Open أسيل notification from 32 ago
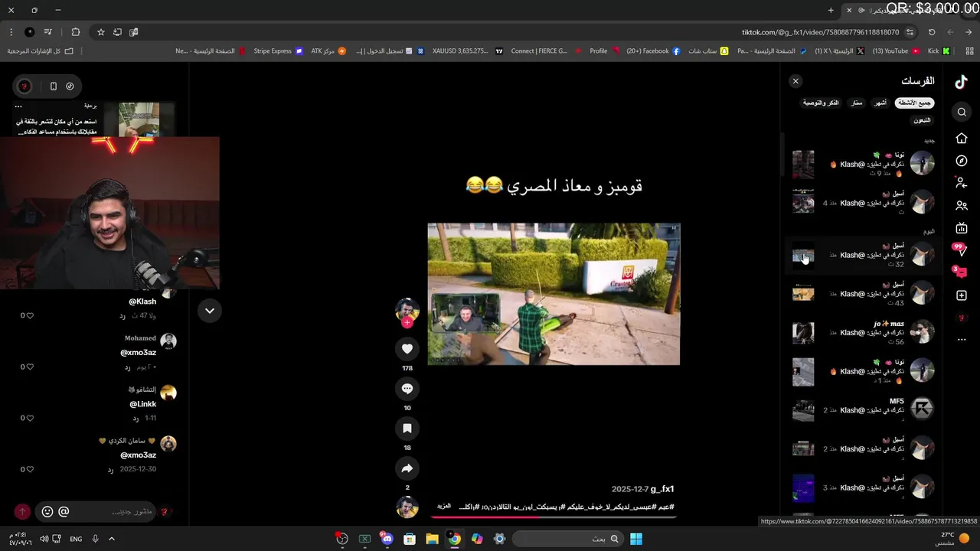This screenshot has width=980, height=551. (x=864, y=255)
